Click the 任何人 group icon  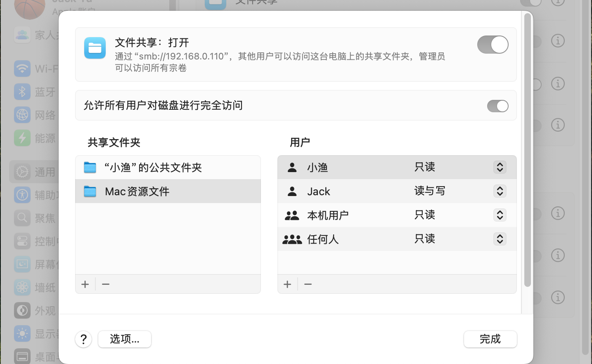pyautogui.click(x=292, y=239)
